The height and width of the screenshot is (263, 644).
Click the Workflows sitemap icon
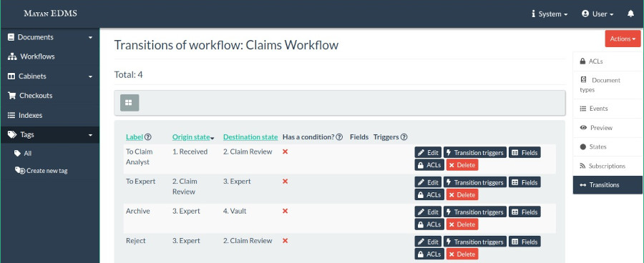point(12,56)
